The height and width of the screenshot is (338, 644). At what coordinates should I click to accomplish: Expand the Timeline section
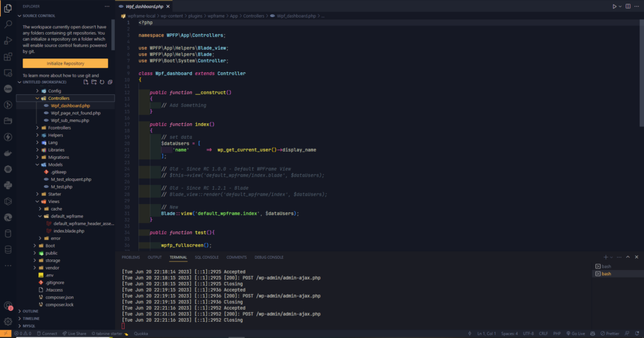(x=31, y=319)
